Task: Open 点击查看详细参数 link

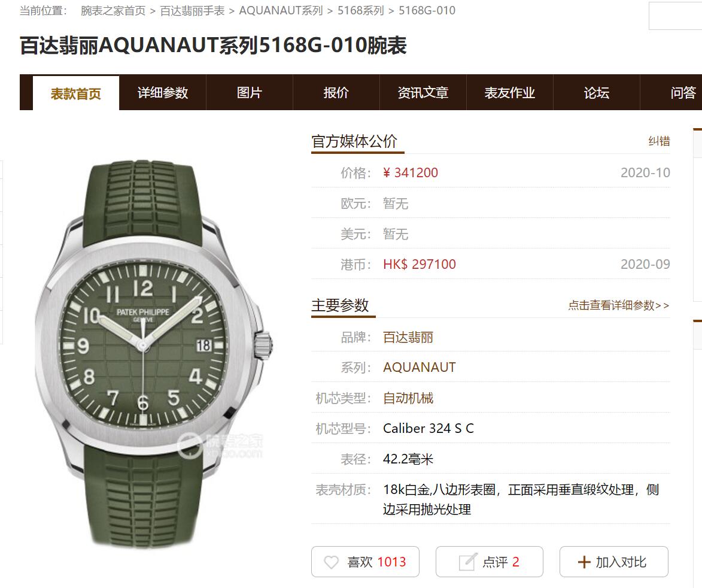Action: tap(619, 305)
